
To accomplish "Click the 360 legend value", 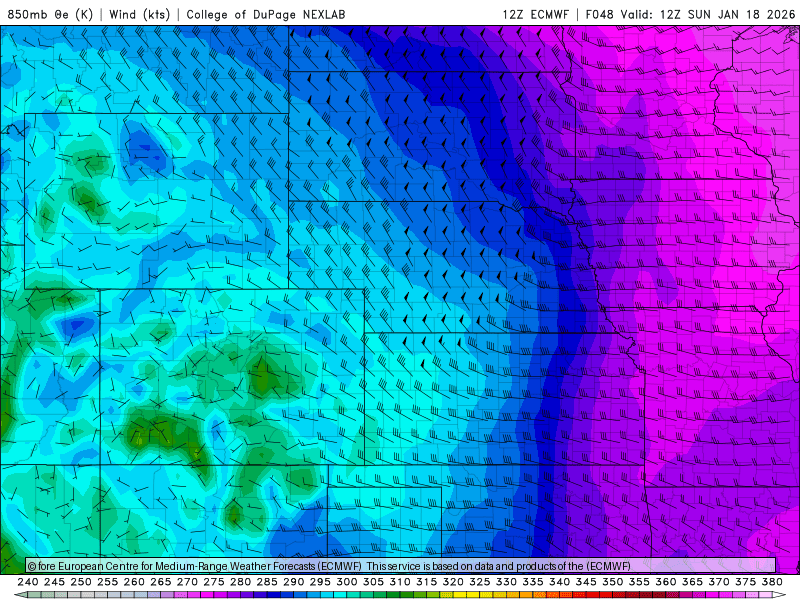I will pos(665,582).
